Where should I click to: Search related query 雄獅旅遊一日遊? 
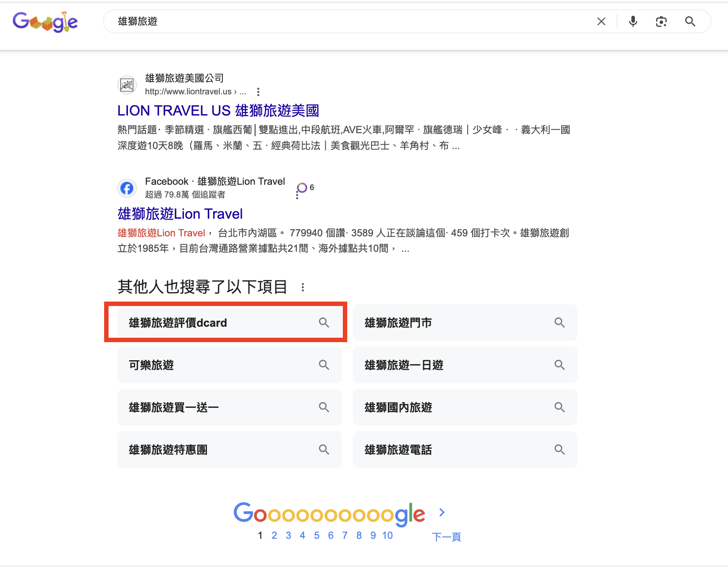click(465, 365)
